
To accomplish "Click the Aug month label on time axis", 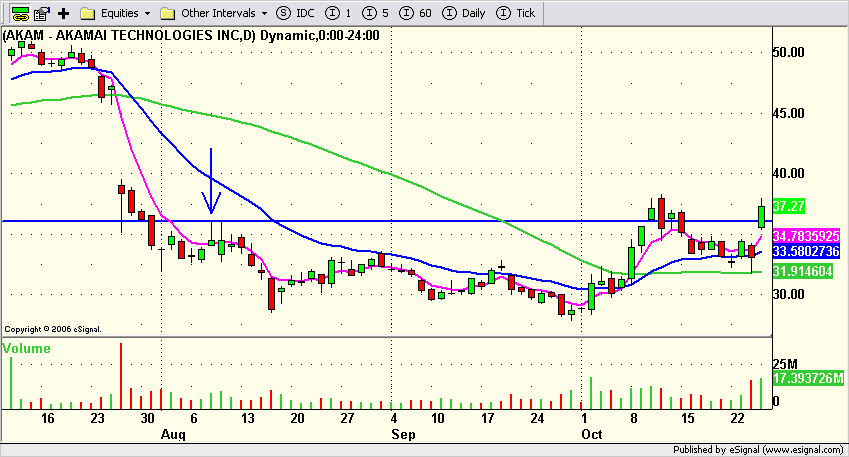I will 173,434.
